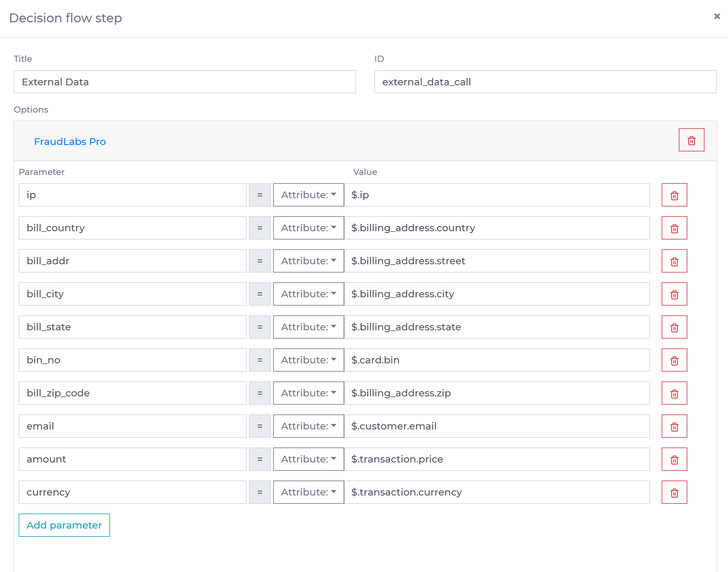Screen dimensions: 728x572
Task: Open the FraudLabs Pro link
Action: click(70, 142)
